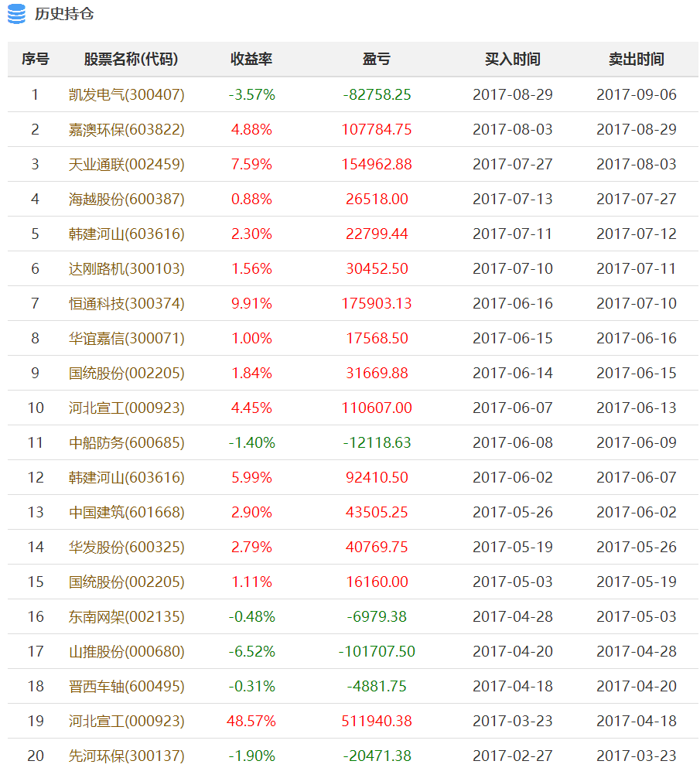Click the buy date 2017-05-19
700x778 pixels.
coord(513,546)
